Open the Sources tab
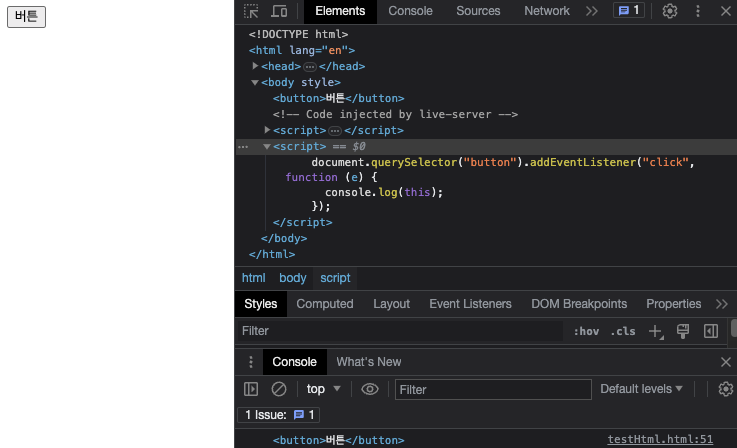Viewport: 737px width, 448px height. click(x=478, y=11)
